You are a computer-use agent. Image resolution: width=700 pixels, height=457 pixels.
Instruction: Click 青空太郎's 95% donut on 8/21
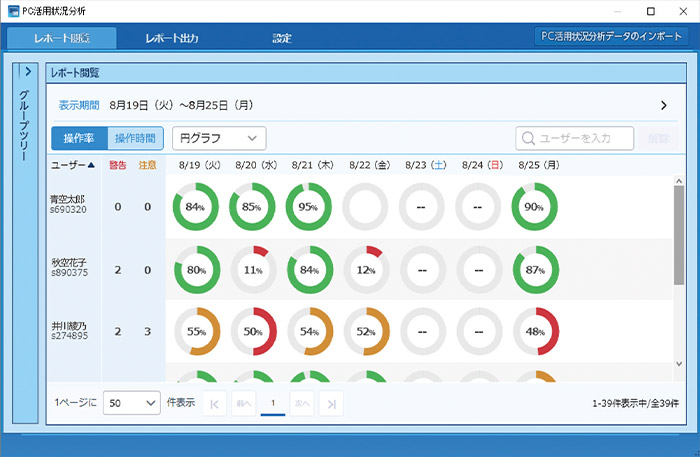coord(309,207)
